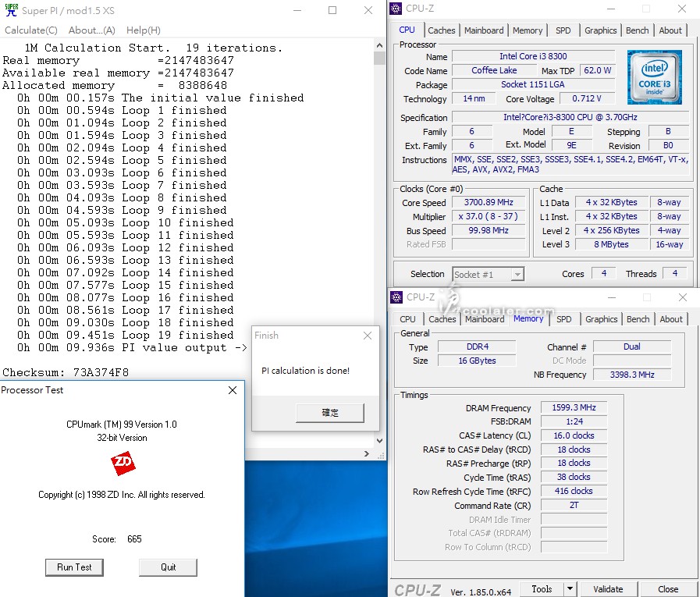Click the memory Size value '16 GBytes'
This screenshot has height=597, width=700.
point(477,361)
